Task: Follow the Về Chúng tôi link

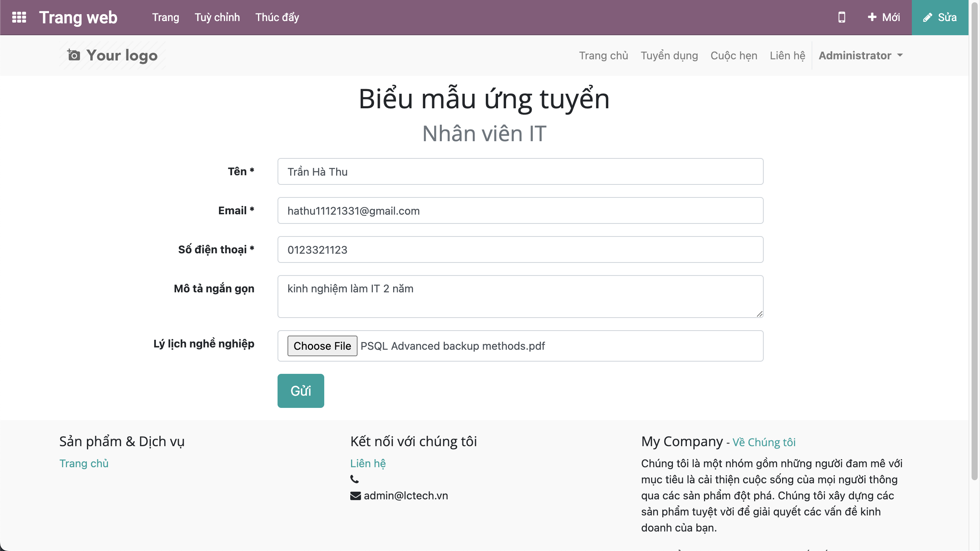Action: (x=764, y=442)
